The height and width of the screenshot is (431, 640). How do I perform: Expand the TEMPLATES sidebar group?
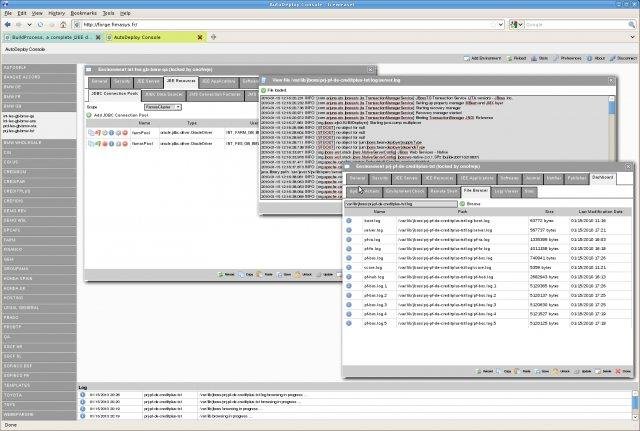pos(39,385)
